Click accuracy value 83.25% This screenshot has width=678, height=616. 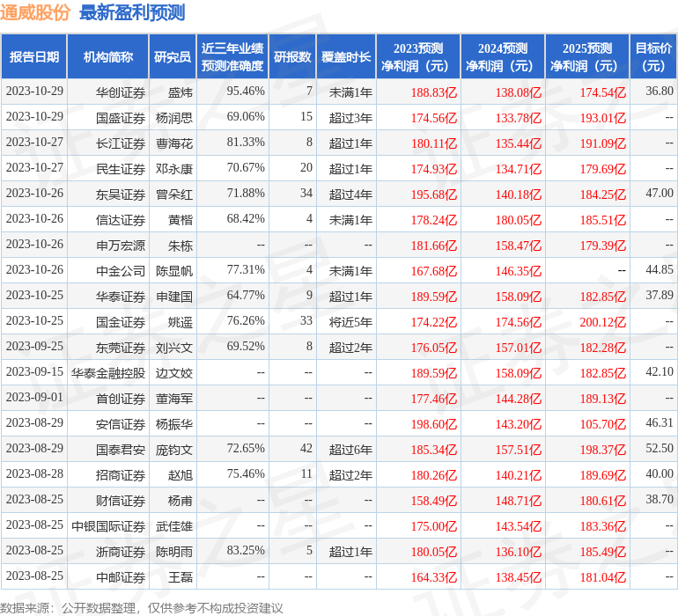pos(246,550)
